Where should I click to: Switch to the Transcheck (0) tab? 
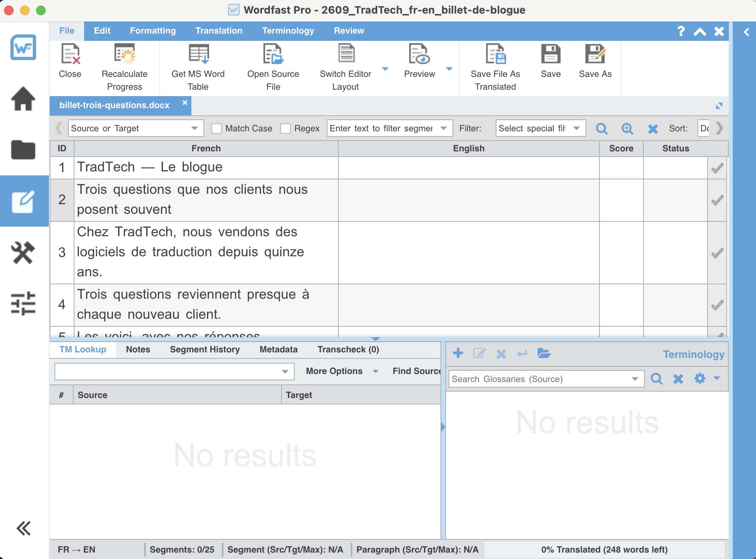point(348,350)
